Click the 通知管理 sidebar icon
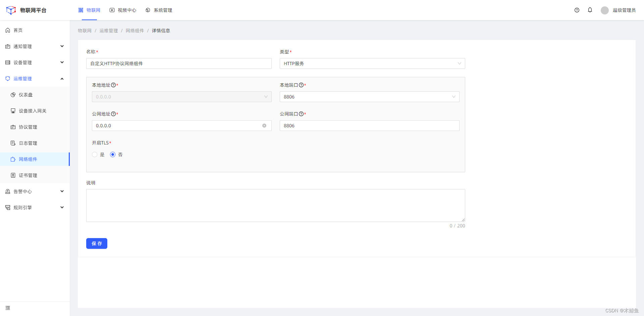Viewport: 644px width, 316px height. coord(8,46)
